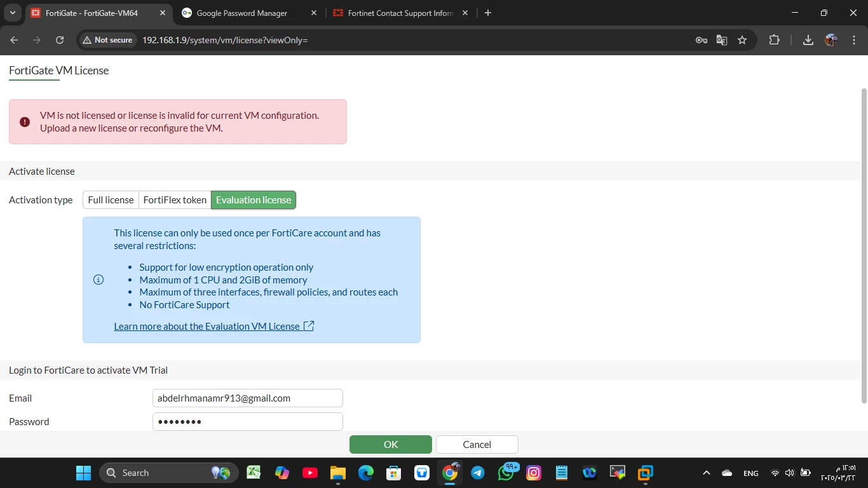868x488 pixels.
Task: Click the Cancel button
Action: (x=477, y=444)
